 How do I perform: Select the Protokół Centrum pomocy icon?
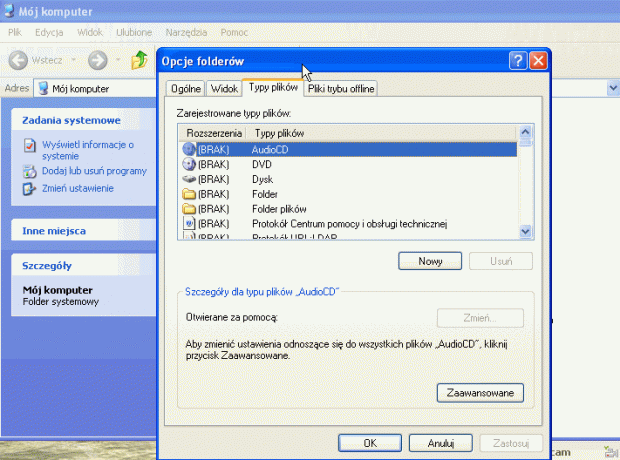click(188, 224)
